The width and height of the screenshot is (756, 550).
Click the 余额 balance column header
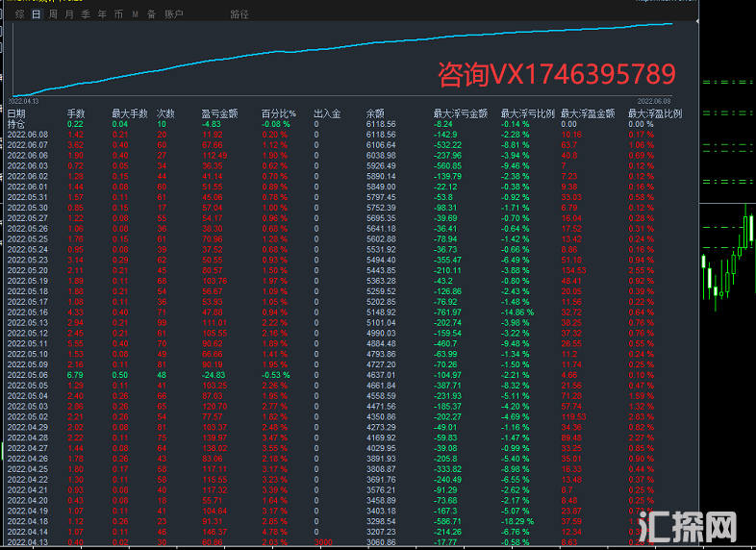coord(375,113)
